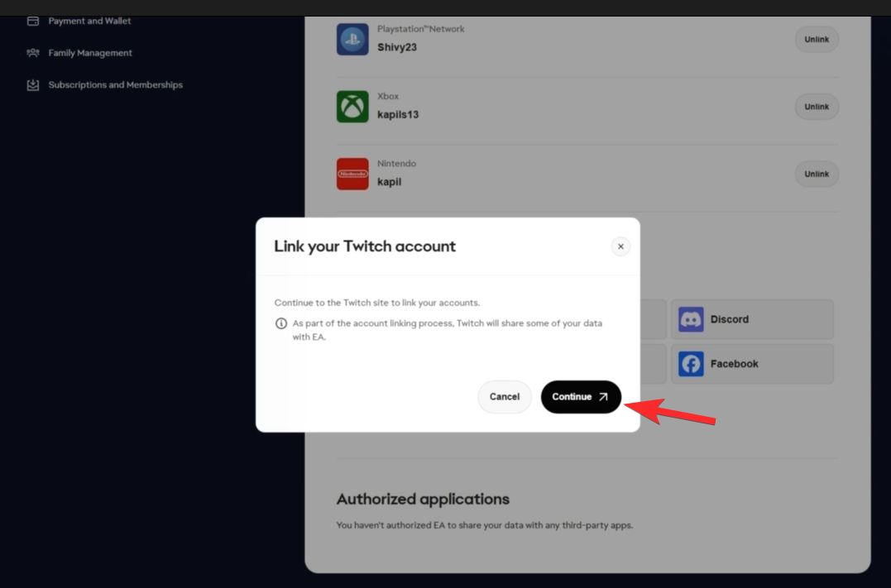Image resolution: width=891 pixels, height=588 pixels.
Task: Click the Facebook logo icon
Action: 691,364
